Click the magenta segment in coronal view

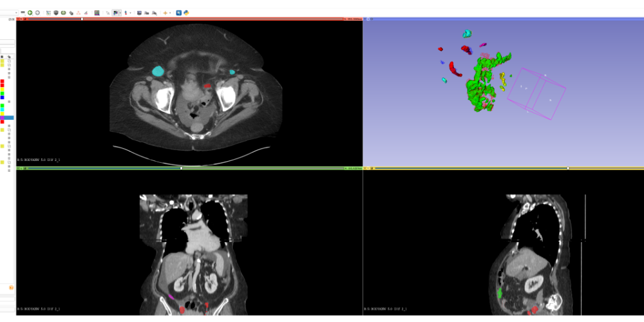pos(171,296)
